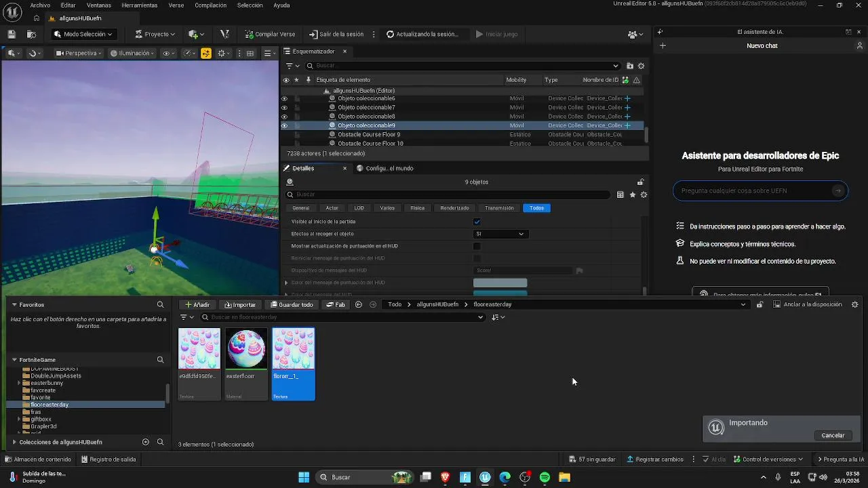Expand the easterbunny folder
Screen dimensions: 868x488
(19, 384)
